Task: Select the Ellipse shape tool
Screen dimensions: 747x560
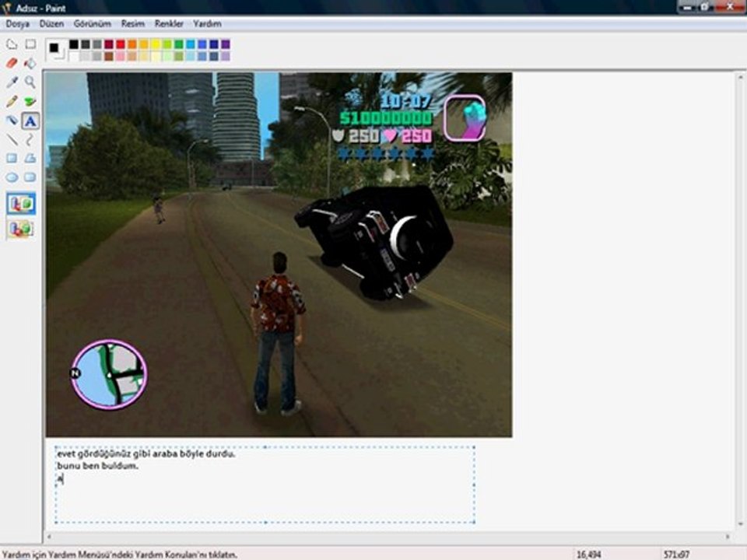Action: (12, 177)
